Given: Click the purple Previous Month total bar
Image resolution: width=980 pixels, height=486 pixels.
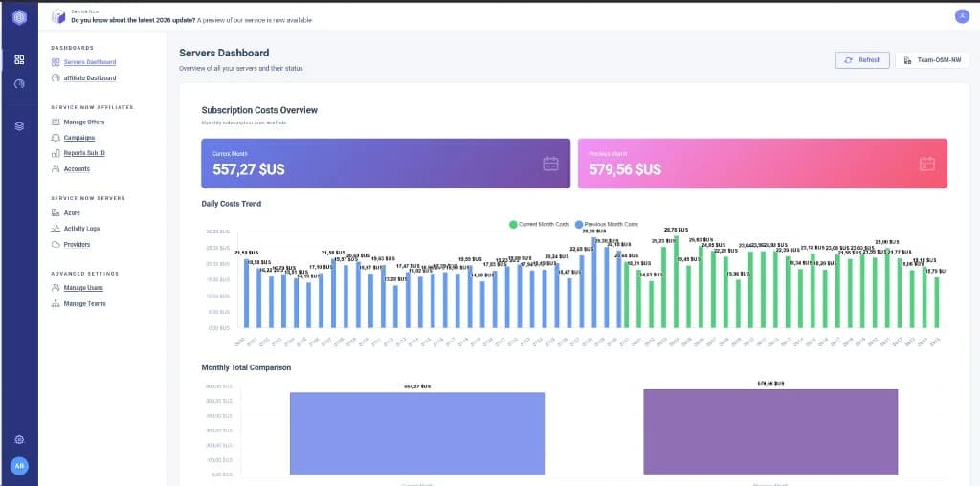Looking at the screenshot, I should 770,431.
